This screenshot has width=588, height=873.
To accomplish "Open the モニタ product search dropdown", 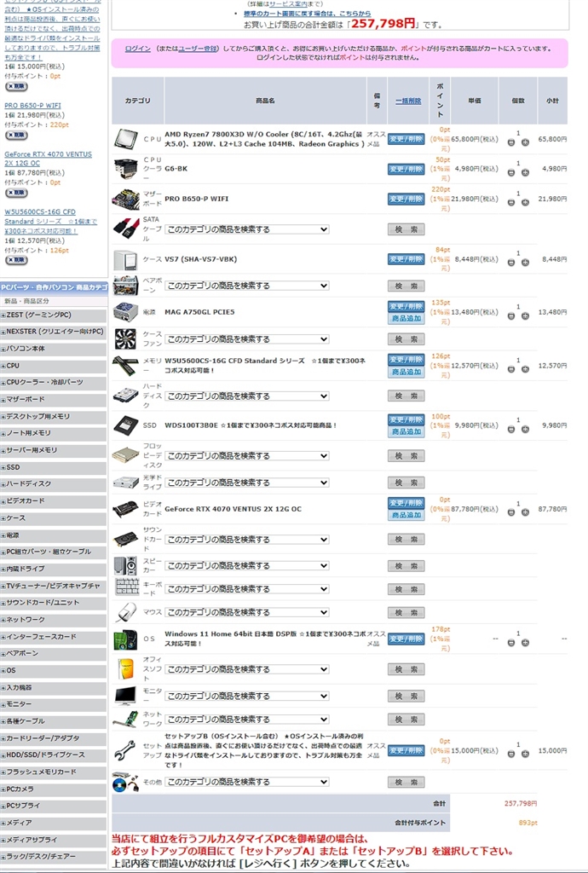I will [247, 696].
